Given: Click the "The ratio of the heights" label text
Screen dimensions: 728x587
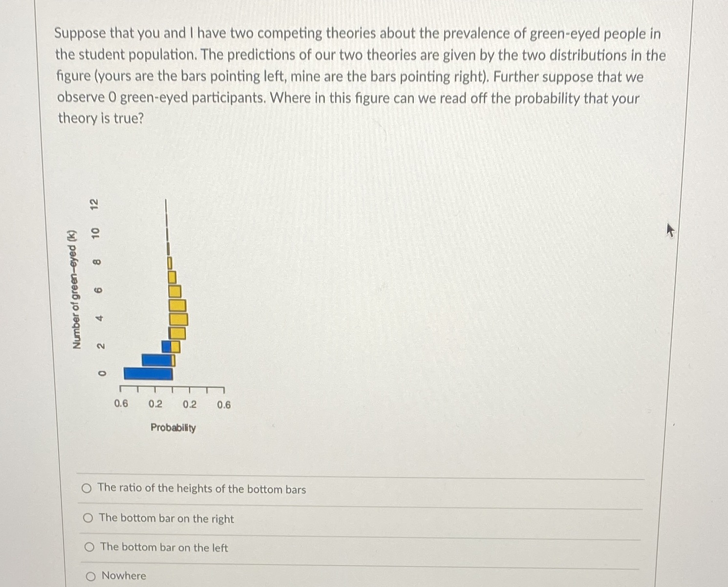Looking at the screenshot, I should pyautogui.click(x=202, y=488).
